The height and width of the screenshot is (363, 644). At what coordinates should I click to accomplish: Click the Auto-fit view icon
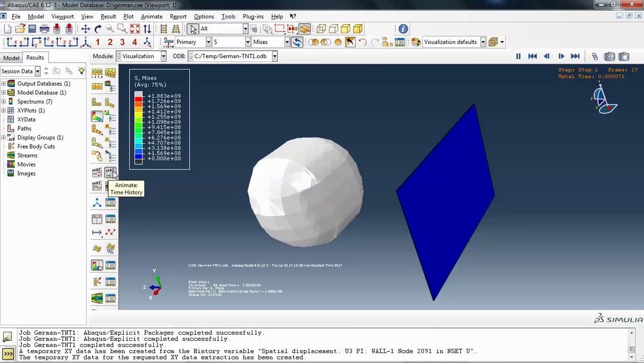click(x=135, y=29)
